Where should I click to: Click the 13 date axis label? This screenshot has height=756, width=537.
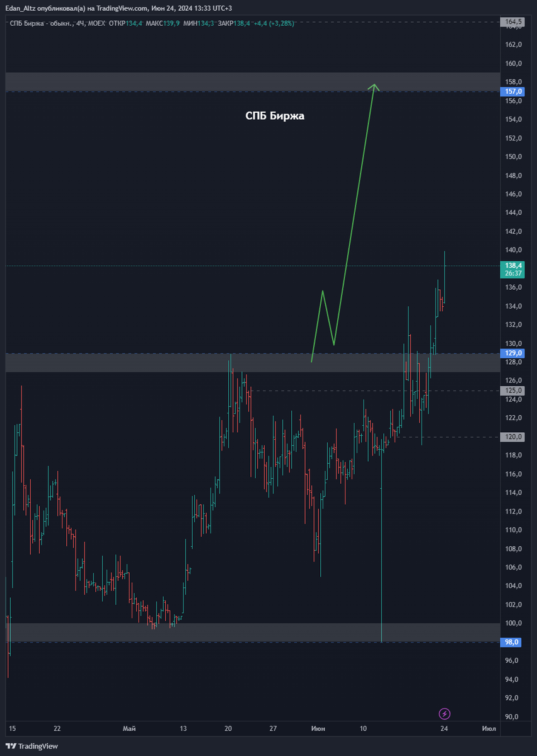click(x=183, y=729)
